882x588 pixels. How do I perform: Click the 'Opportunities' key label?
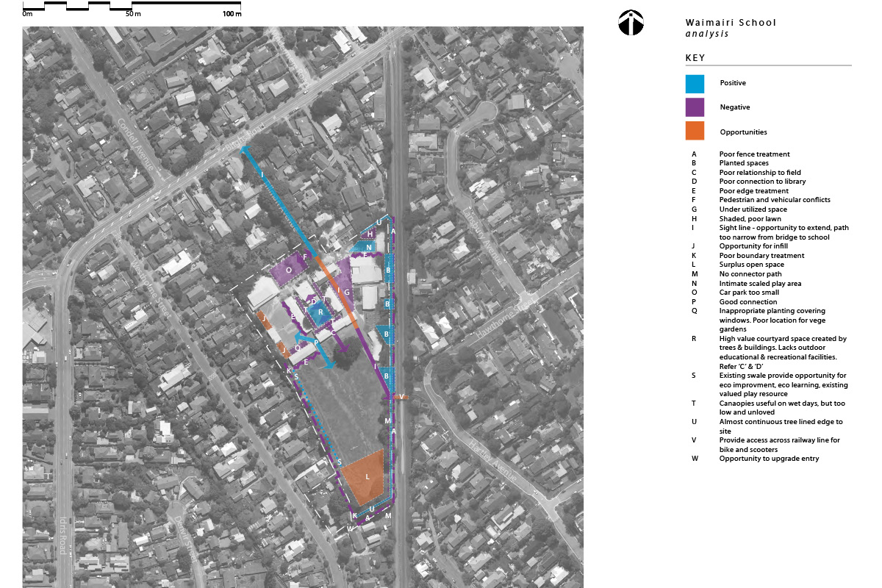743,132
